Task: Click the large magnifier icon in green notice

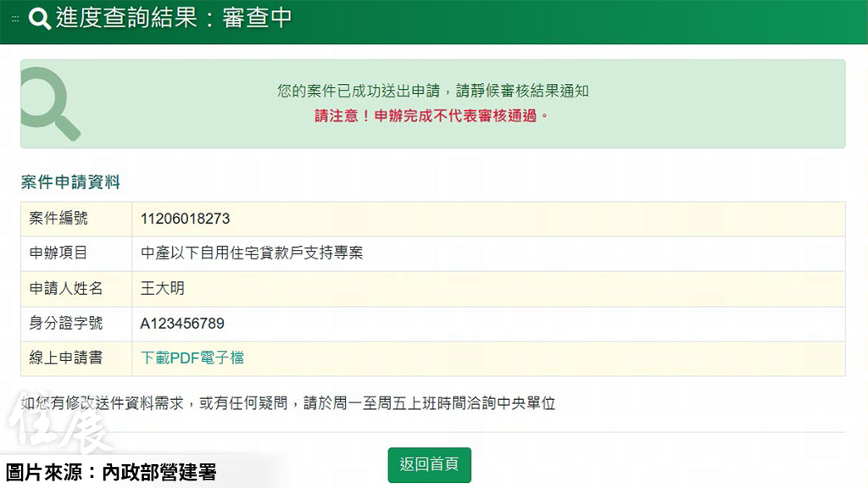Action: click(49, 105)
